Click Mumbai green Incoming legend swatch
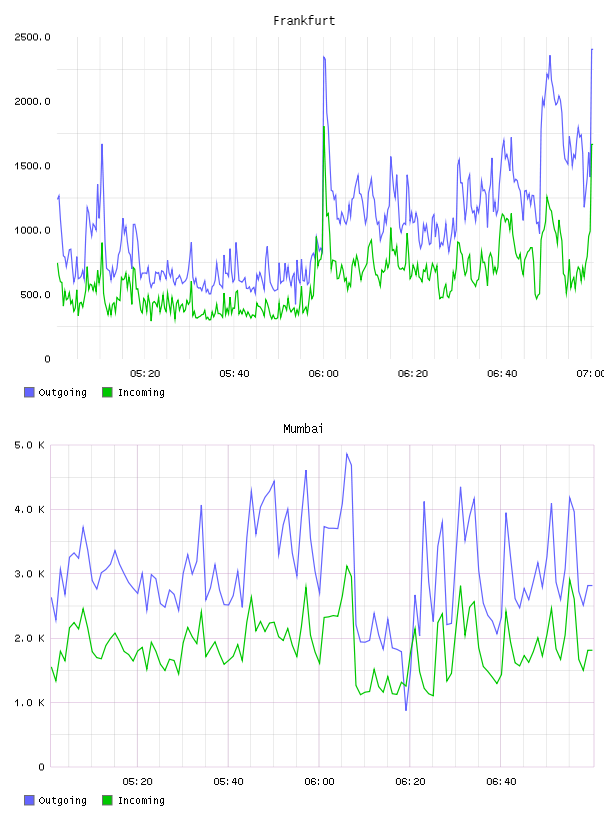 [x=107, y=800]
